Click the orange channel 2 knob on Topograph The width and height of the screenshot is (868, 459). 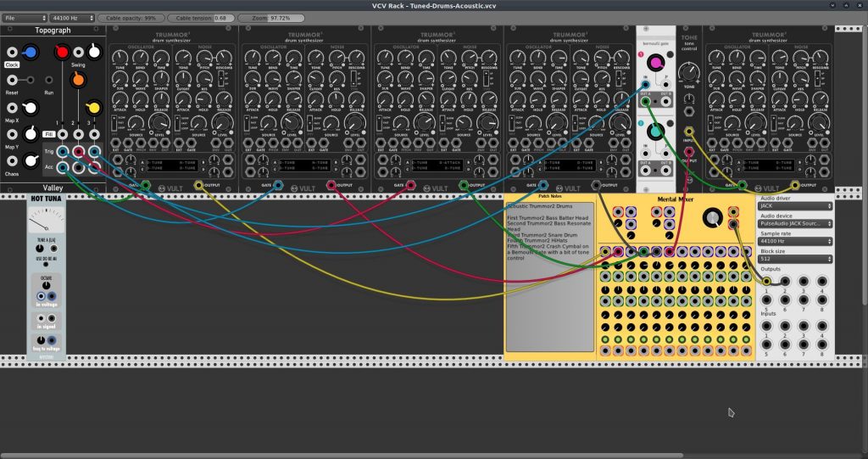(x=78, y=80)
